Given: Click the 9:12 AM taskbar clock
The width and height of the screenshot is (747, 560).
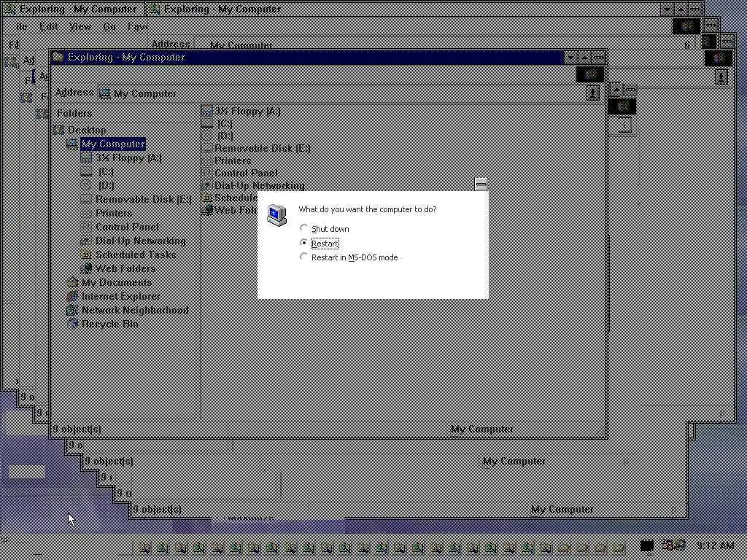Looking at the screenshot, I should point(715,545).
